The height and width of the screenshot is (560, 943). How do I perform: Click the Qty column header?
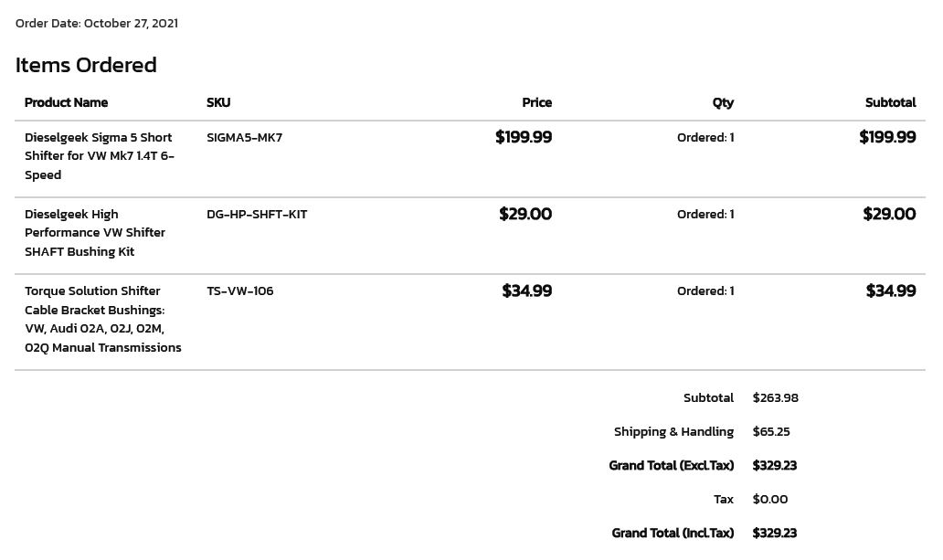click(x=723, y=103)
